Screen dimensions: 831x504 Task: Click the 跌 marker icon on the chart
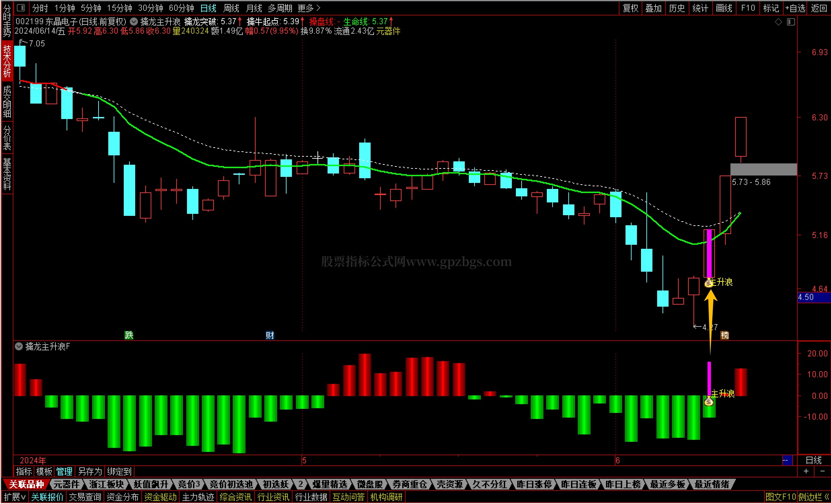coord(129,335)
